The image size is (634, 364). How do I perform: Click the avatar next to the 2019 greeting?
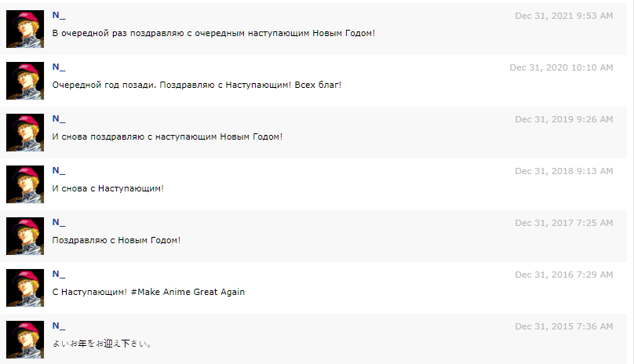[x=25, y=133]
